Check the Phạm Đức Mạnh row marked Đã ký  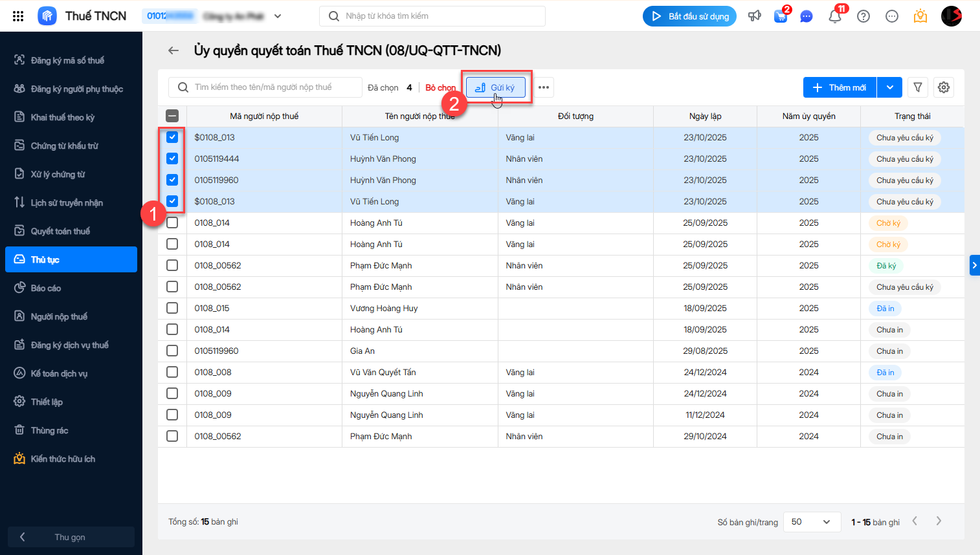click(x=172, y=265)
